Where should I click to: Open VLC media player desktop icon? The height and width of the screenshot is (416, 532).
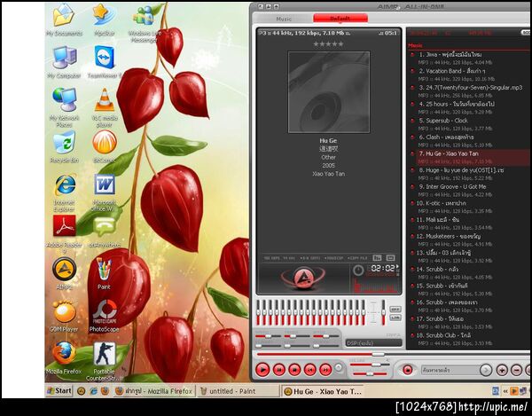click(104, 107)
